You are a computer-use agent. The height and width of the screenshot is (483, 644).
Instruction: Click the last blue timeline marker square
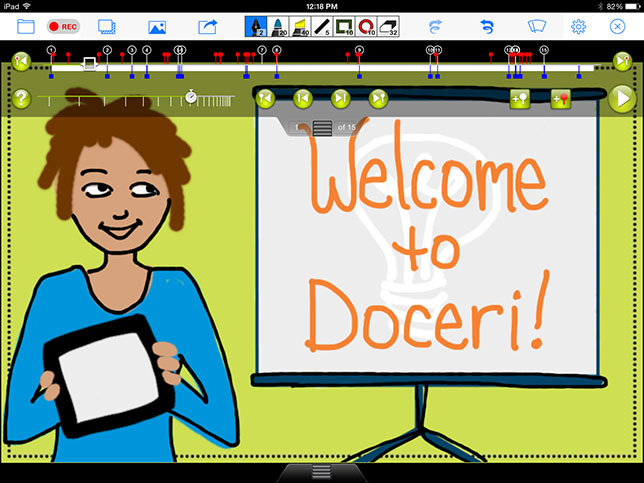tap(579, 76)
